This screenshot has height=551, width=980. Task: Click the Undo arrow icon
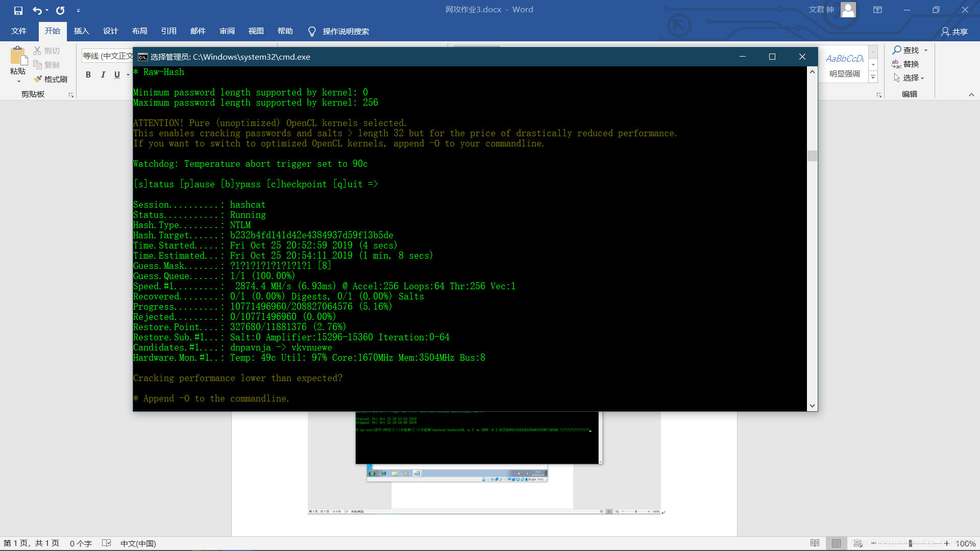pos(37,10)
